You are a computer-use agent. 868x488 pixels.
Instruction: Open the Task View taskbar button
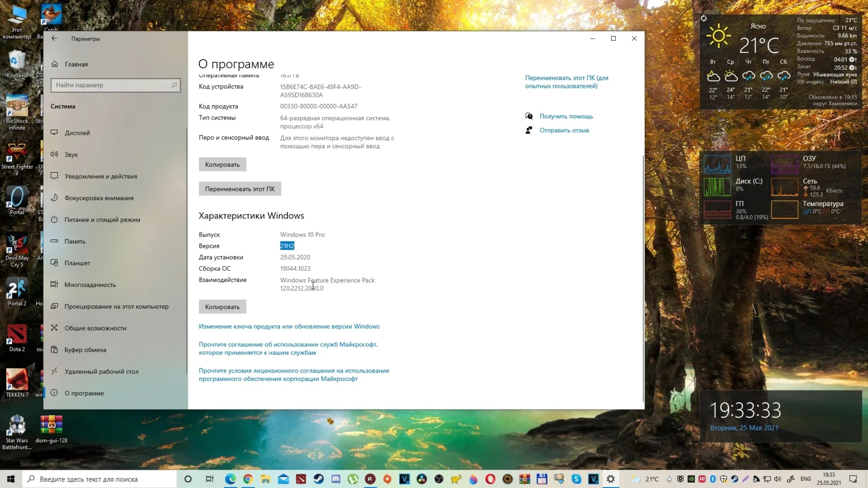pyautogui.click(x=210, y=479)
